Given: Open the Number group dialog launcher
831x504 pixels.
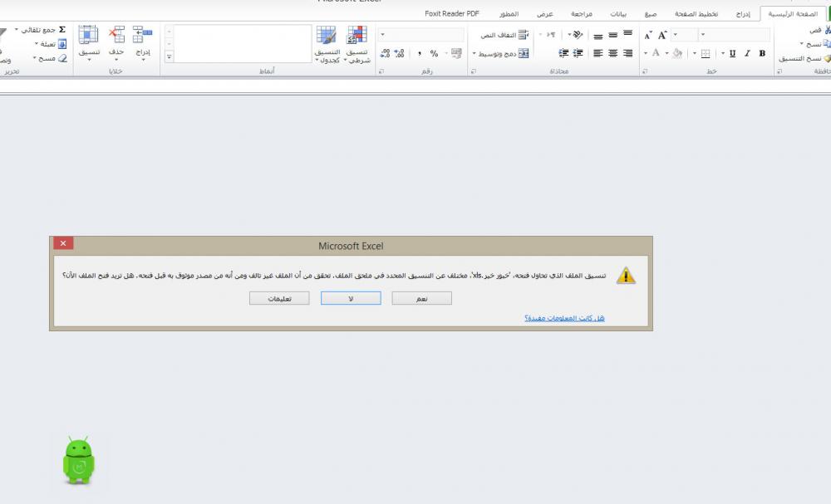Looking at the screenshot, I should (381, 71).
